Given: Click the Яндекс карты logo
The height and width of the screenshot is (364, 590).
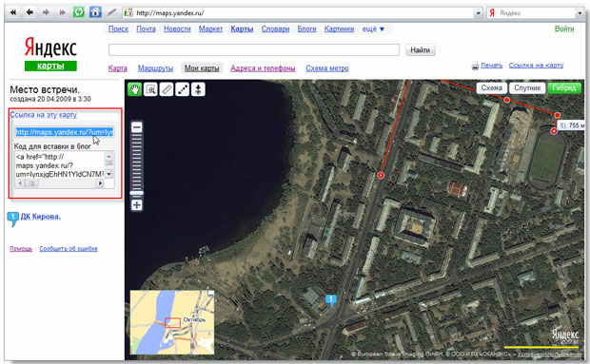Looking at the screenshot, I should pos(50,54).
